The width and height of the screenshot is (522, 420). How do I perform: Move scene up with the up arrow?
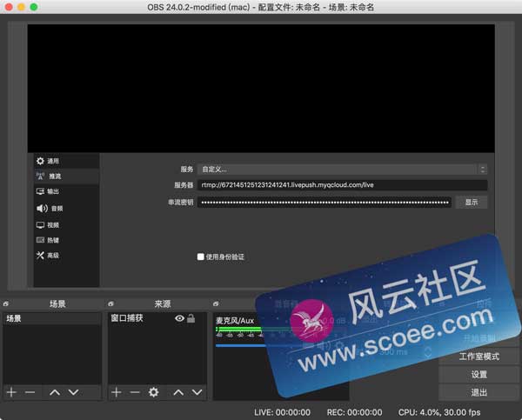(55, 392)
